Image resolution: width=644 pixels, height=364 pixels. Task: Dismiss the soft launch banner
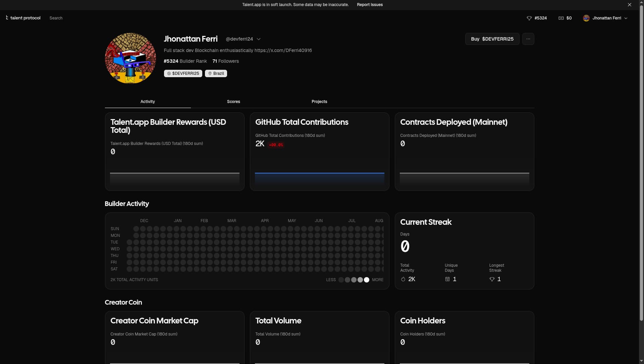click(x=629, y=4)
